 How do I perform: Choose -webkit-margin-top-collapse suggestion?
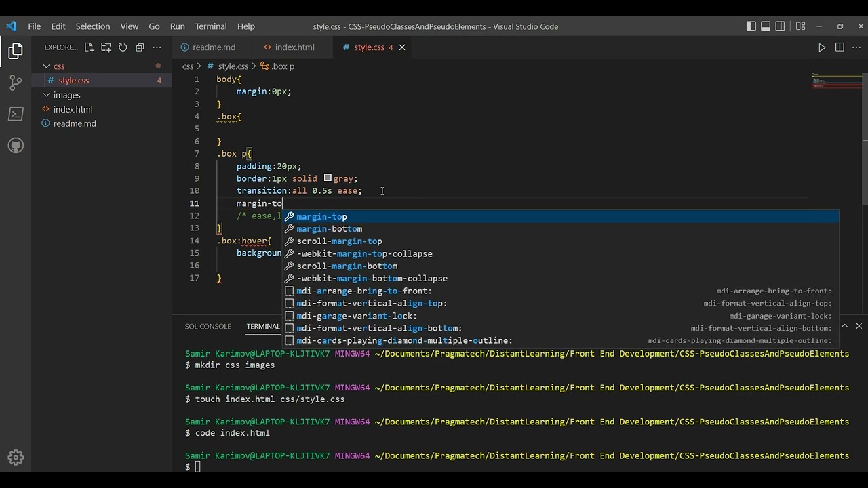pyautogui.click(x=560, y=253)
